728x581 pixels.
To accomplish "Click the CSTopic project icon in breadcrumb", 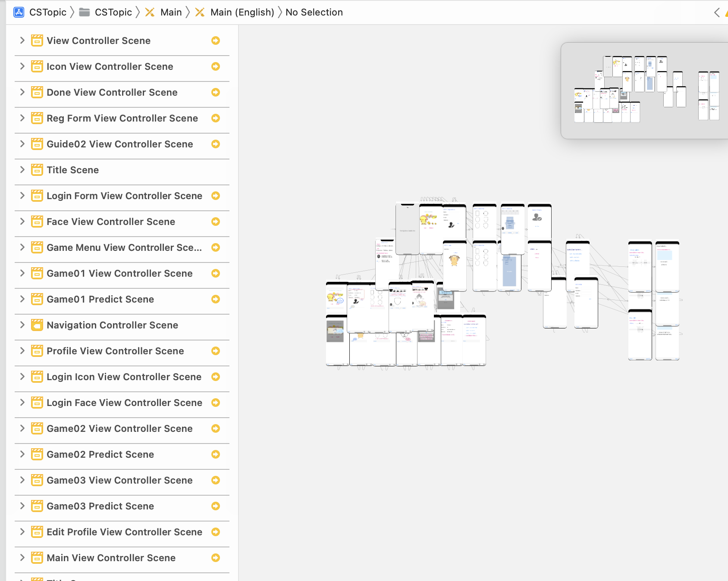I will (x=19, y=12).
